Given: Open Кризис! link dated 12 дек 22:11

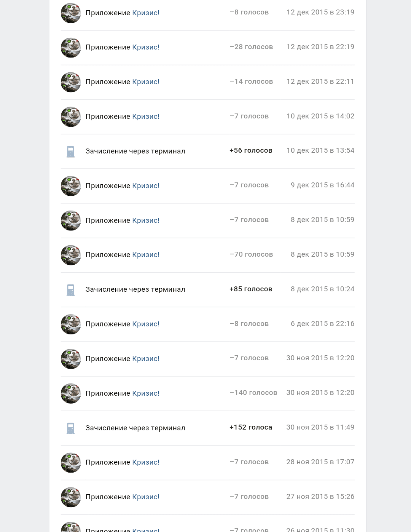Looking at the screenshot, I should [x=145, y=82].
